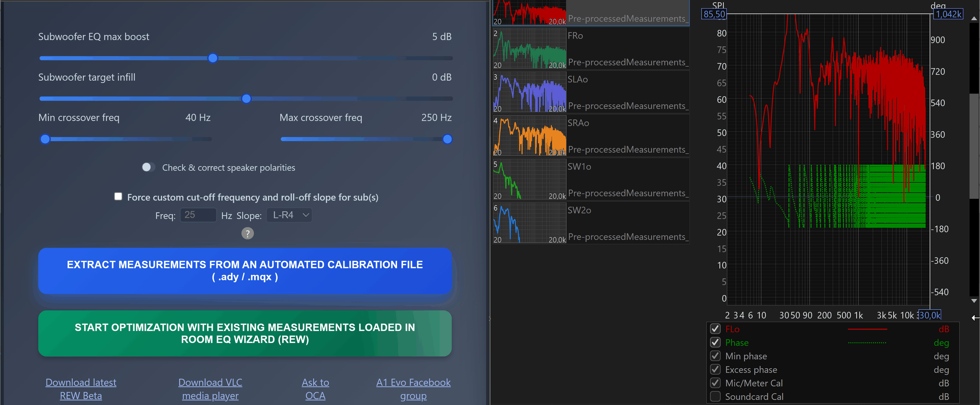
Task: Enable Force custom cut-off frequency checkbox
Action: (118, 197)
